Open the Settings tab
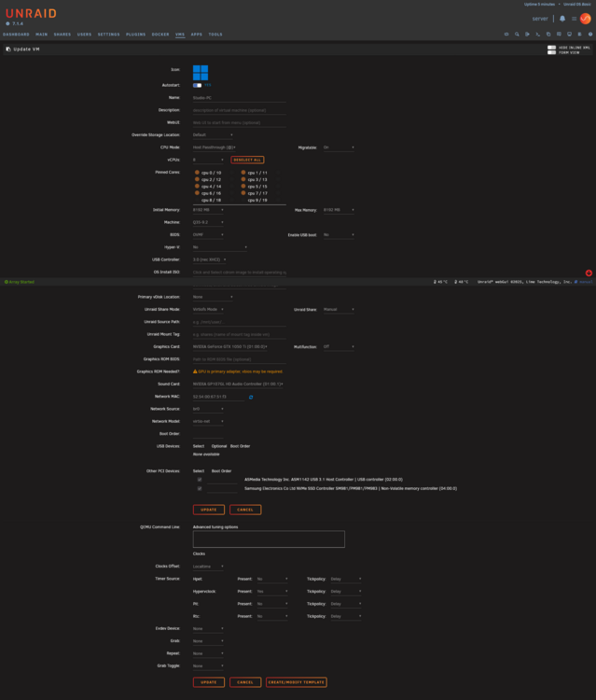596x700 pixels. (109, 35)
